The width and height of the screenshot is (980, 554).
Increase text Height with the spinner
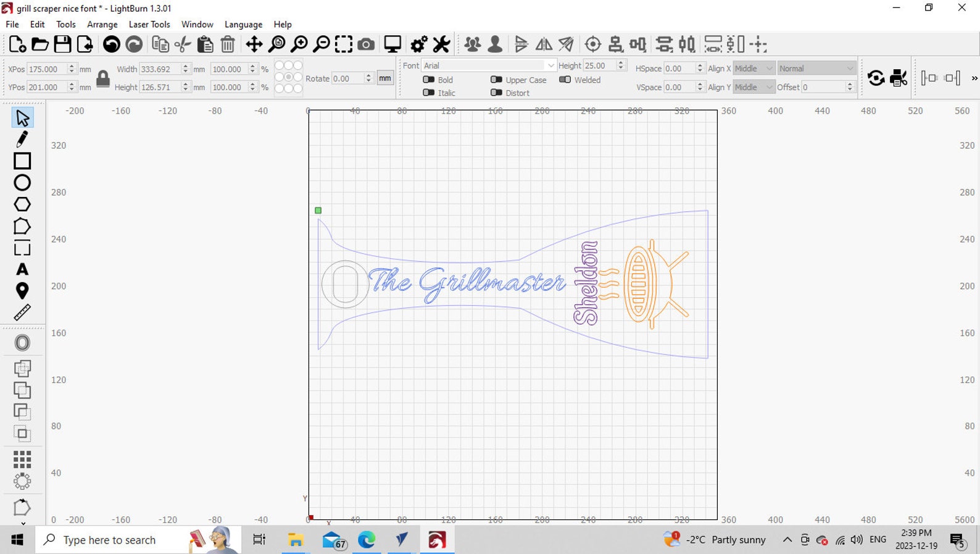point(621,62)
